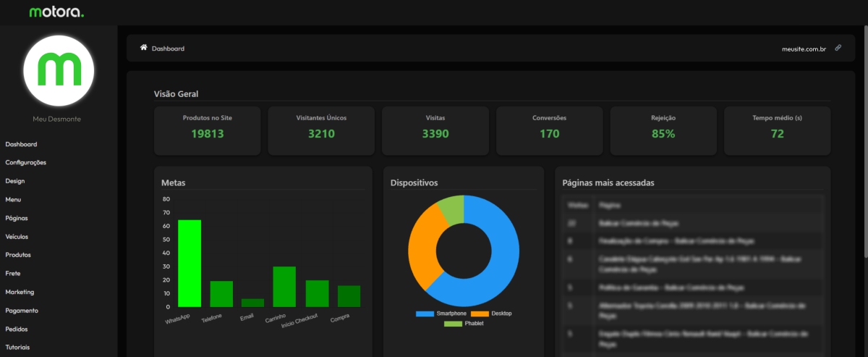Click the home icon in the breadcrumb
The image size is (868, 357).
coord(144,48)
